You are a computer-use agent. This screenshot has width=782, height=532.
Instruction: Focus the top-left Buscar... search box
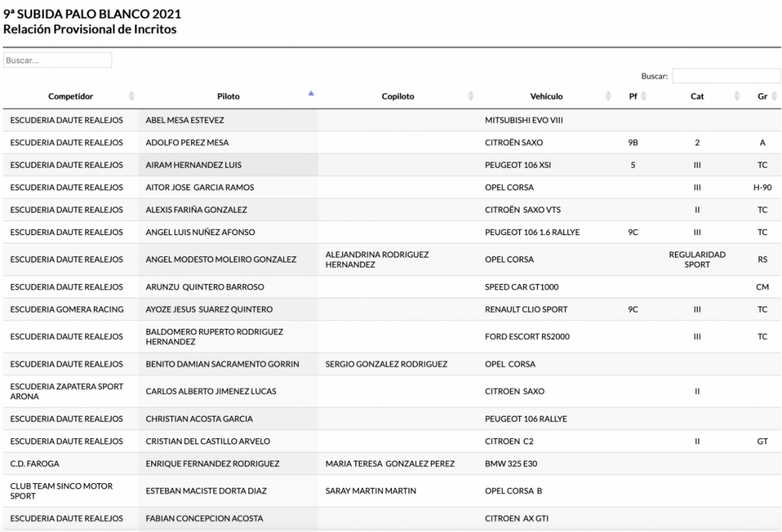click(58, 60)
